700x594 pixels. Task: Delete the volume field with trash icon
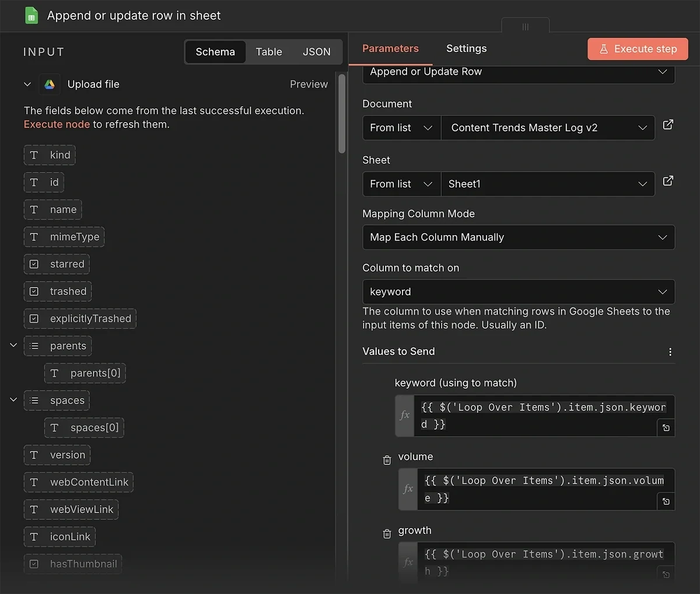(387, 460)
